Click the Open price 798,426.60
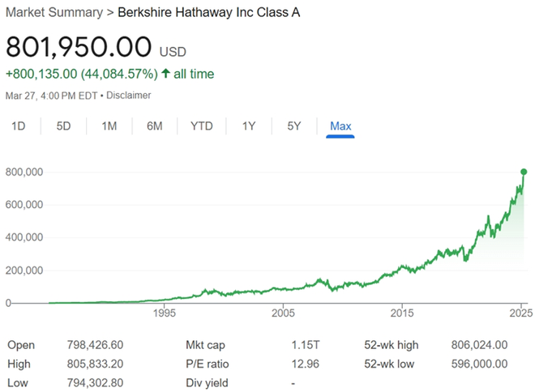 93,345
